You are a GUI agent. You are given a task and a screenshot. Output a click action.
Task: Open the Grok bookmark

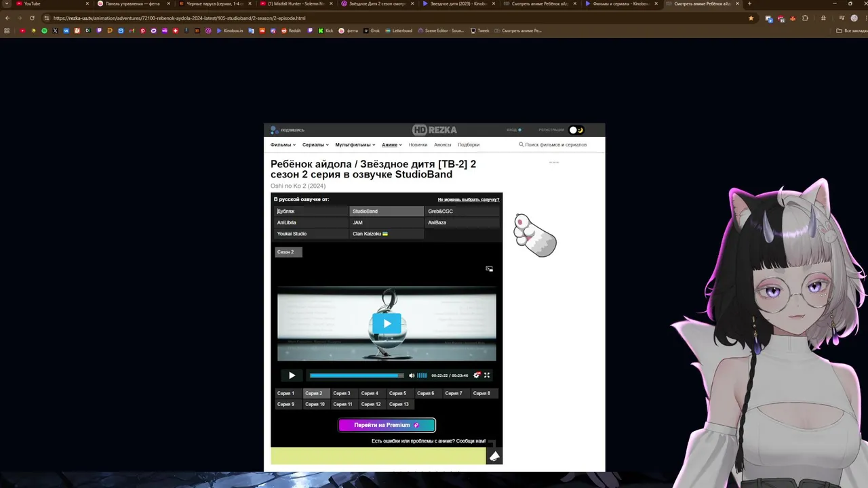pos(372,30)
